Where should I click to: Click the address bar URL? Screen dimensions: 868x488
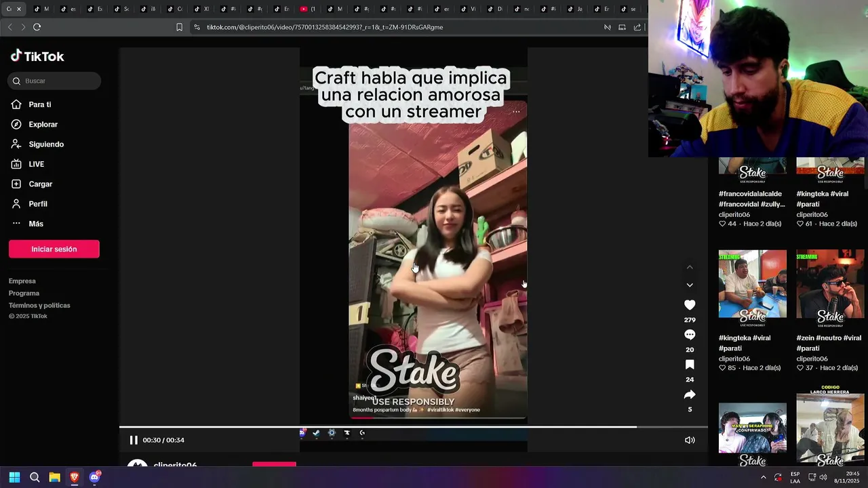[325, 27]
